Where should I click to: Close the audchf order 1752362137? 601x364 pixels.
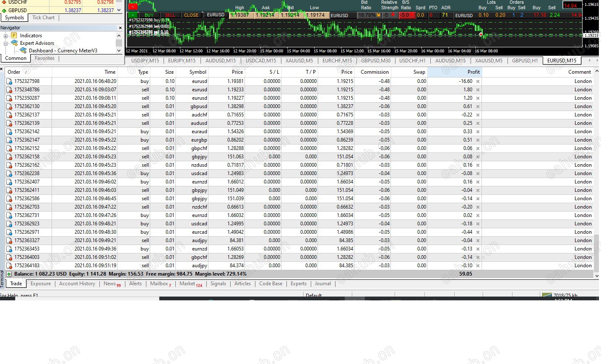pyautogui.click(x=478, y=115)
